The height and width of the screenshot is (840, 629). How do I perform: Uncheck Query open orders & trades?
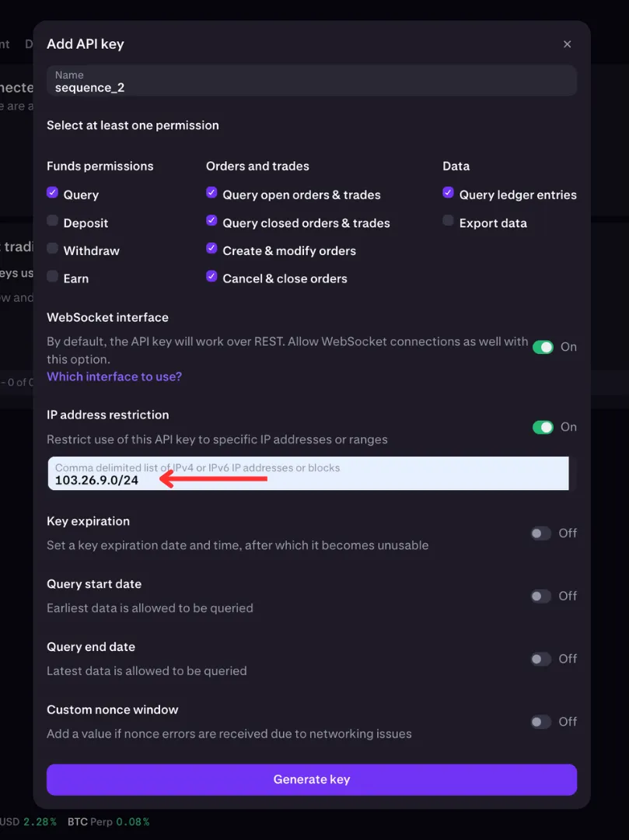click(x=211, y=192)
